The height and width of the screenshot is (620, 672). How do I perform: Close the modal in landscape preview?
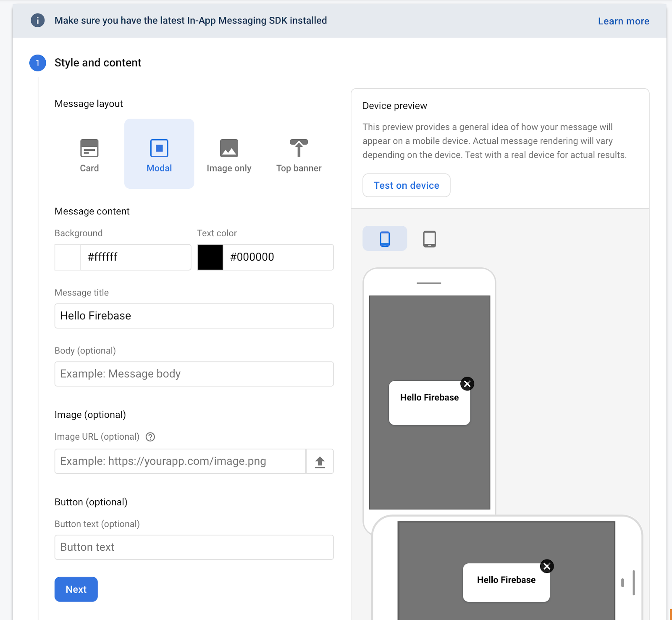[x=546, y=567]
